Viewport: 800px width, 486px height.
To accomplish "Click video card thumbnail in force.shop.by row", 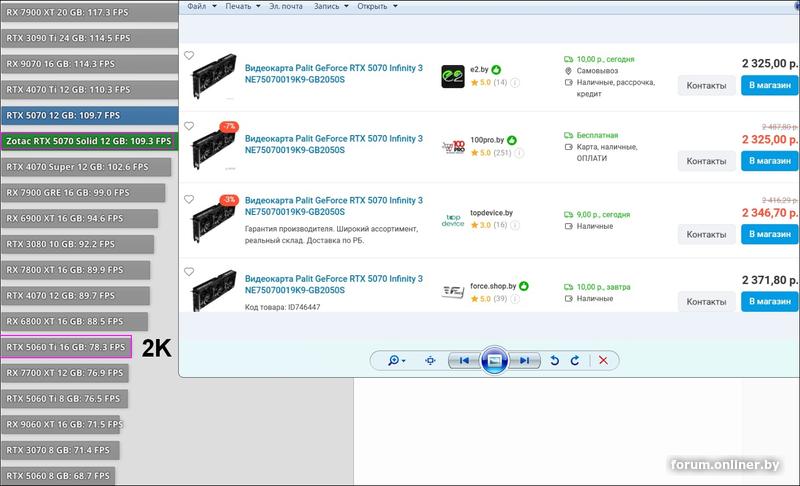I will (x=214, y=290).
